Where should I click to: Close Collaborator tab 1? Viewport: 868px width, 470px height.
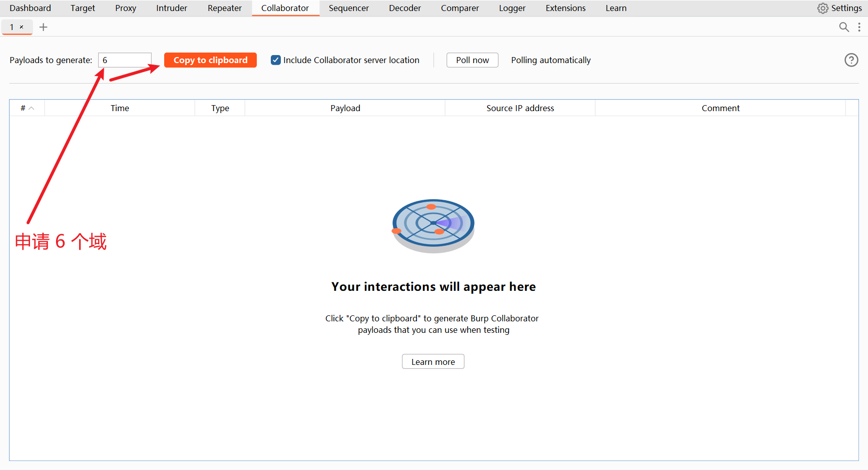(22, 27)
